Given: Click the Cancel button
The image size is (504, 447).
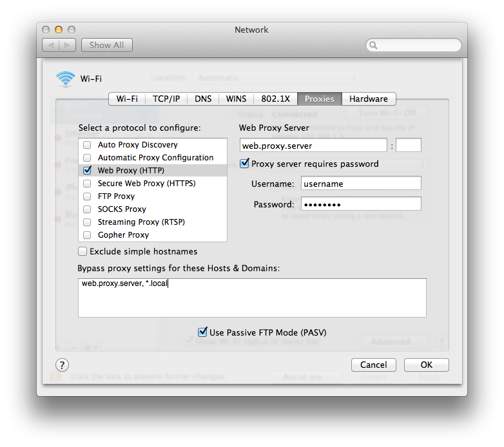Looking at the screenshot, I should (374, 365).
